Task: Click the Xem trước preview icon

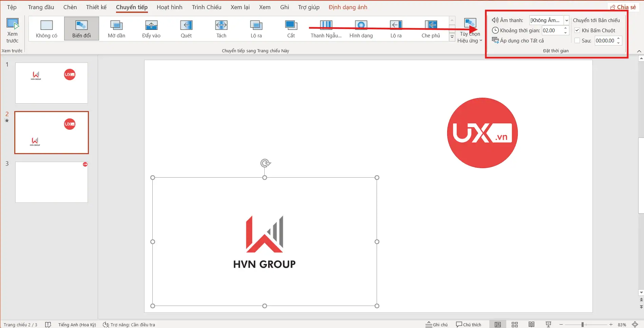Action: 13,25
